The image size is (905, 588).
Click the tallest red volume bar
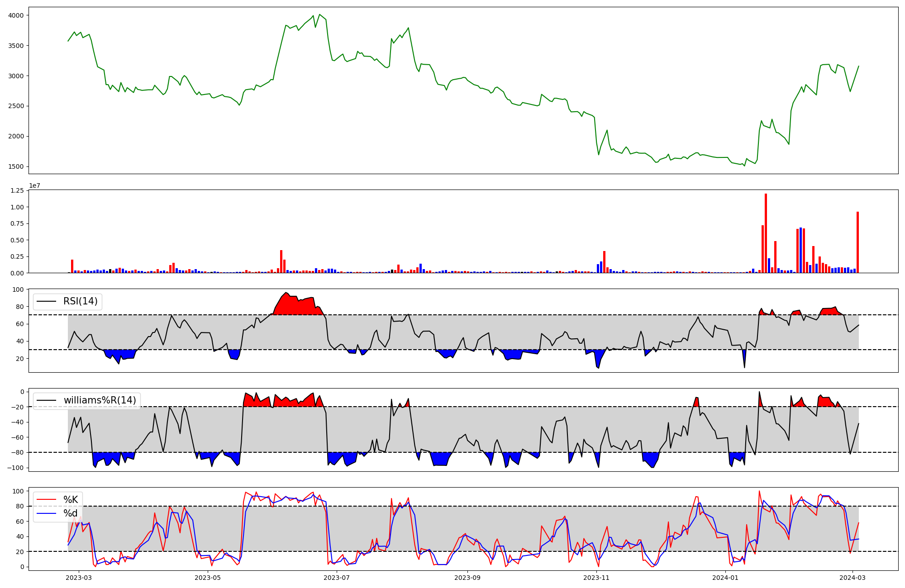click(x=766, y=233)
